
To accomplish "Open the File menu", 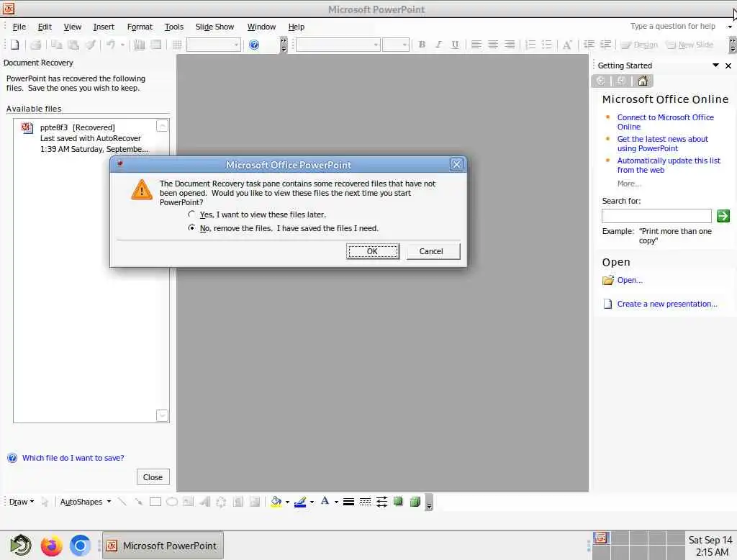I will tap(19, 27).
